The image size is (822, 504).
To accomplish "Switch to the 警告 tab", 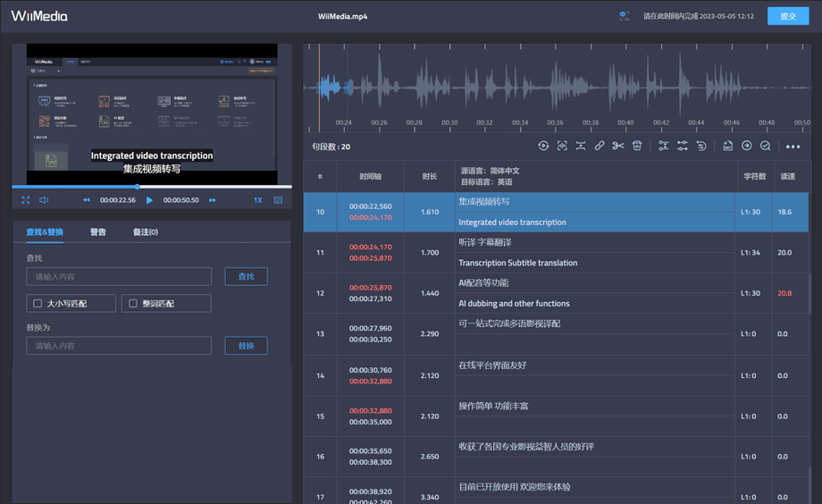I will point(98,231).
